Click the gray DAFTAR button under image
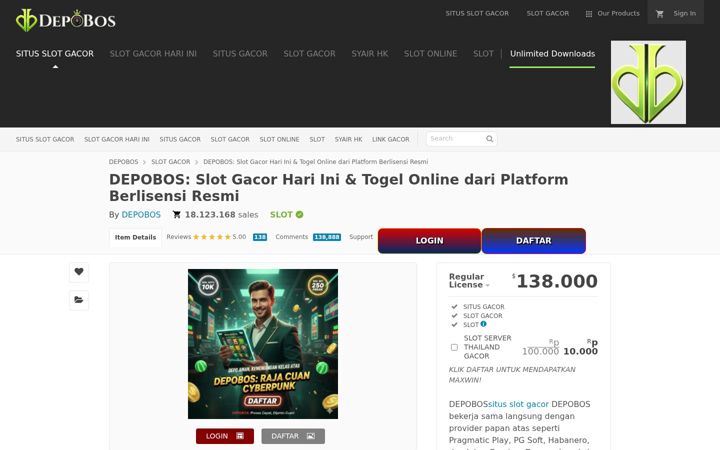Screen dimensions: 720x450 (x=293, y=436)
